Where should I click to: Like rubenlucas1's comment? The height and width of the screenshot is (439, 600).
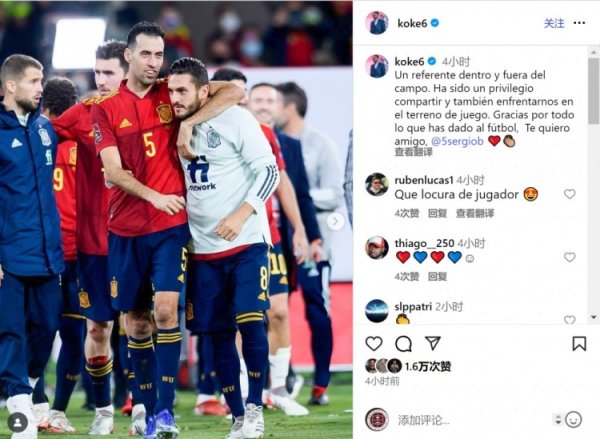click(569, 194)
